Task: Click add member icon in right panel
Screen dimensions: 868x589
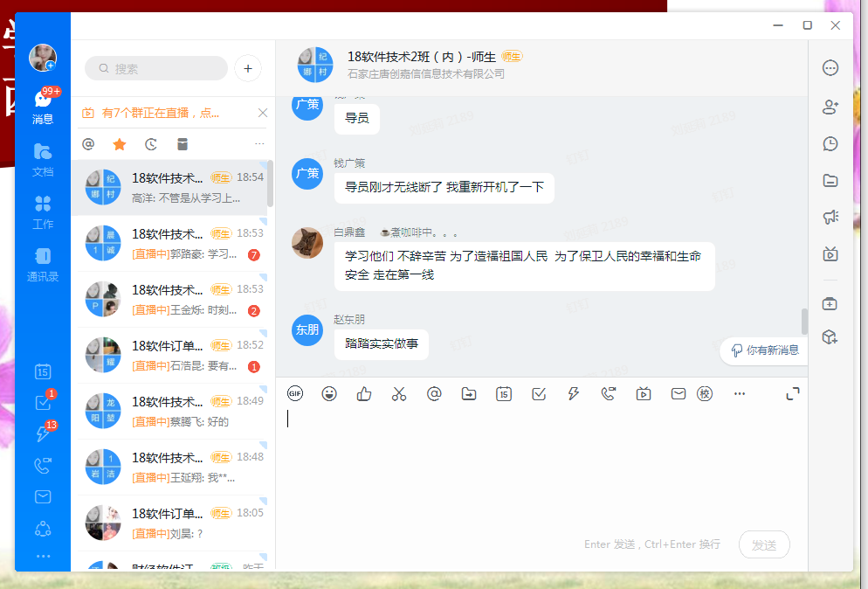Action: [x=830, y=107]
